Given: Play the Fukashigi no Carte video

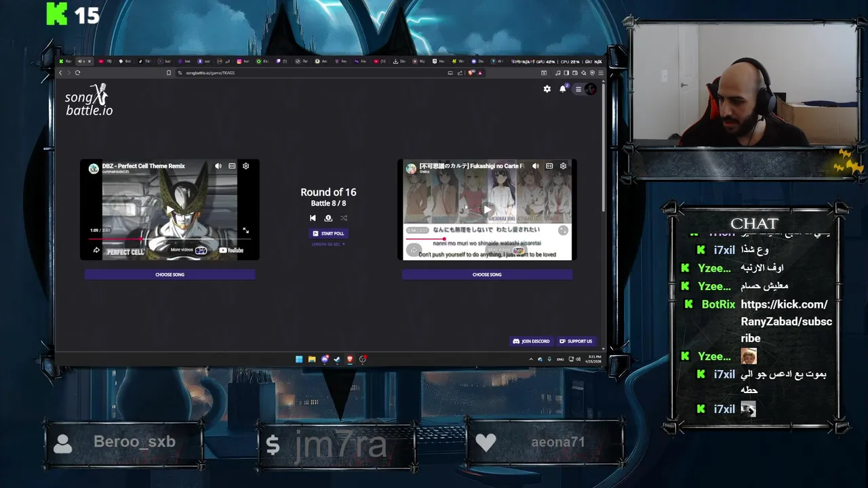Looking at the screenshot, I should pos(487,209).
